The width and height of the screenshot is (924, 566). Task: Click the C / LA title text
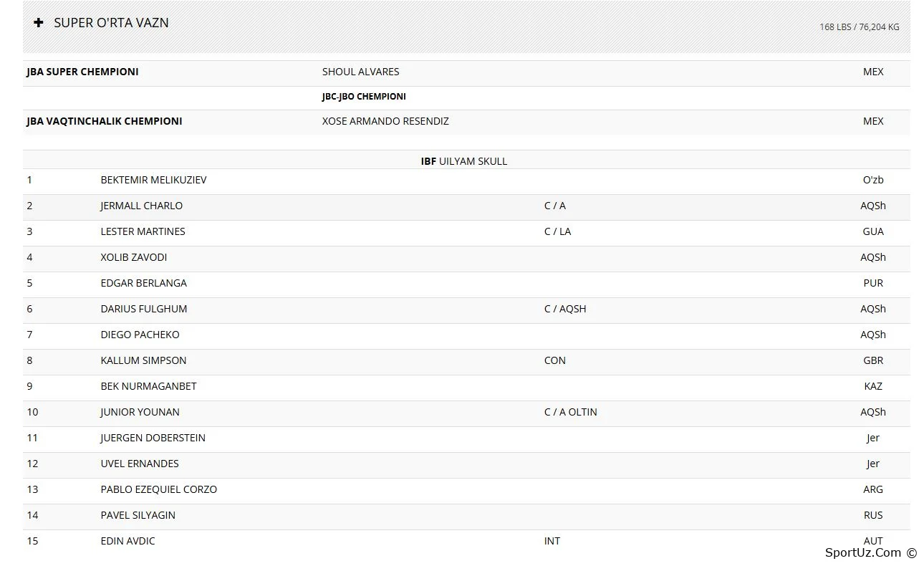click(558, 231)
